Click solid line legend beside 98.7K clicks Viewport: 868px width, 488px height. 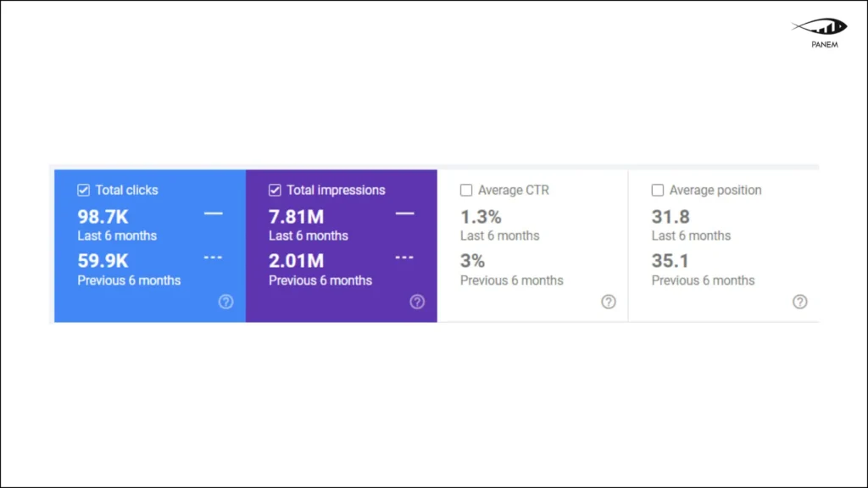(x=214, y=214)
